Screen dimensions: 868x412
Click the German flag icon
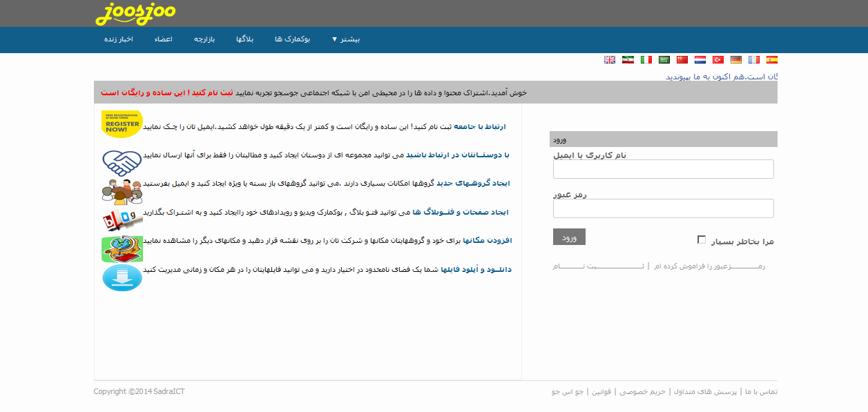point(736,60)
